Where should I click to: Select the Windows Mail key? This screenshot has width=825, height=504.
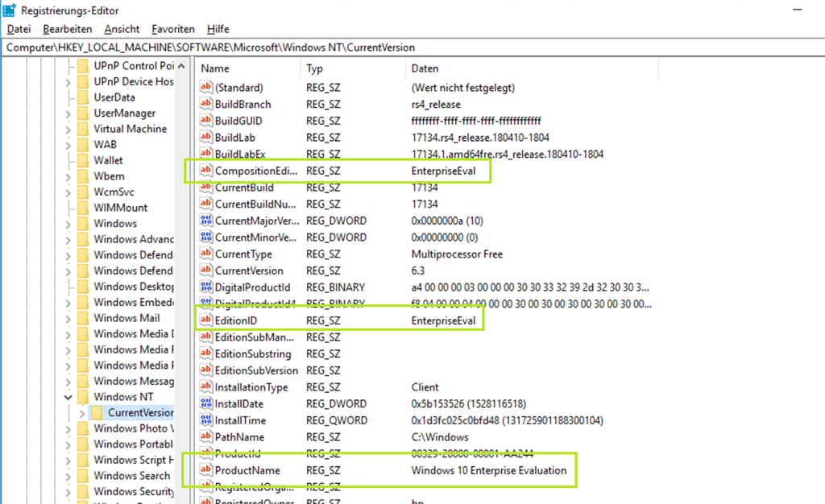126,318
